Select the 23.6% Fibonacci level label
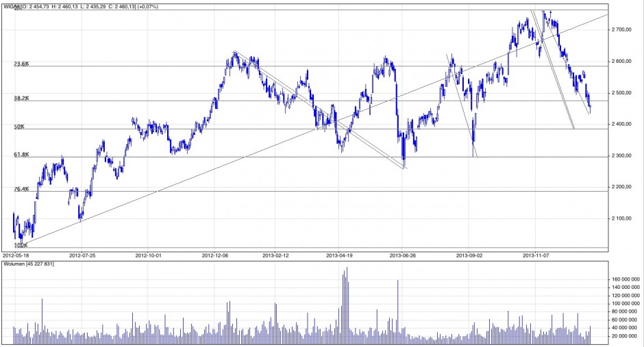 coord(21,64)
